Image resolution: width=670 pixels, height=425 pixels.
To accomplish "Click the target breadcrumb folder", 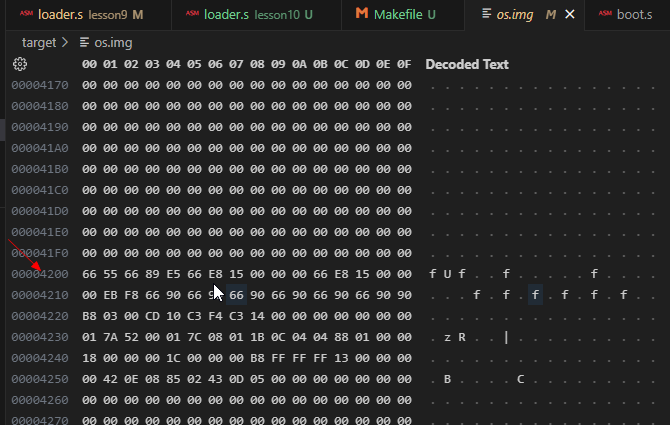I will (39, 43).
